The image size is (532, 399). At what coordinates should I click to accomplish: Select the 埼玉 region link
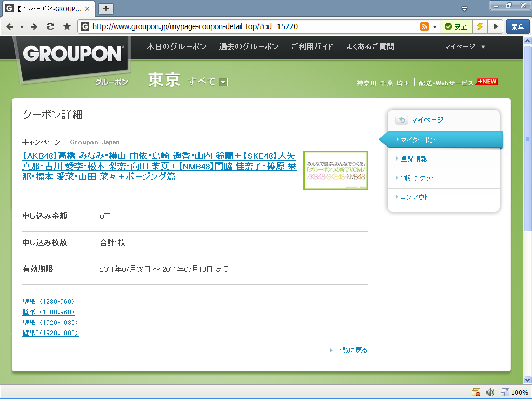coord(403,83)
